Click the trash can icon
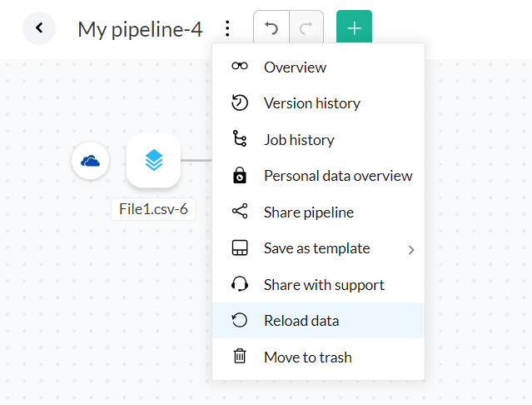The image size is (532, 405). [x=240, y=357]
